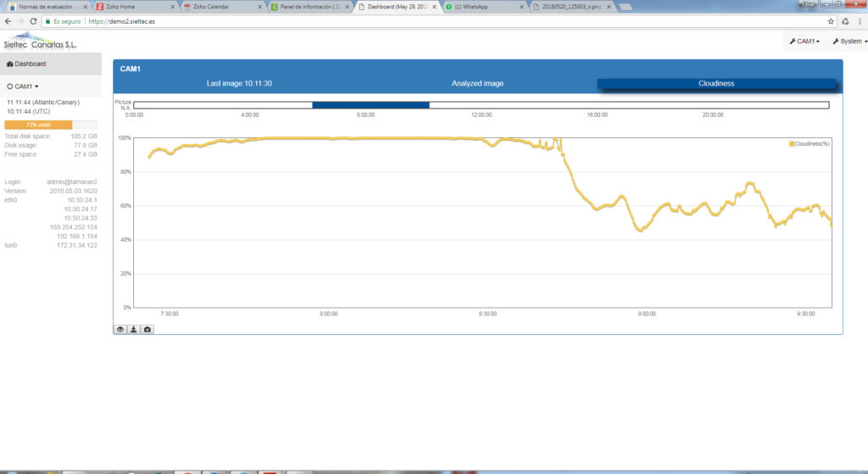Image resolution: width=868 pixels, height=474 pixels.
Task: Open the CAM1 wrench menu in top bar
Action: [x=804, y=42]
